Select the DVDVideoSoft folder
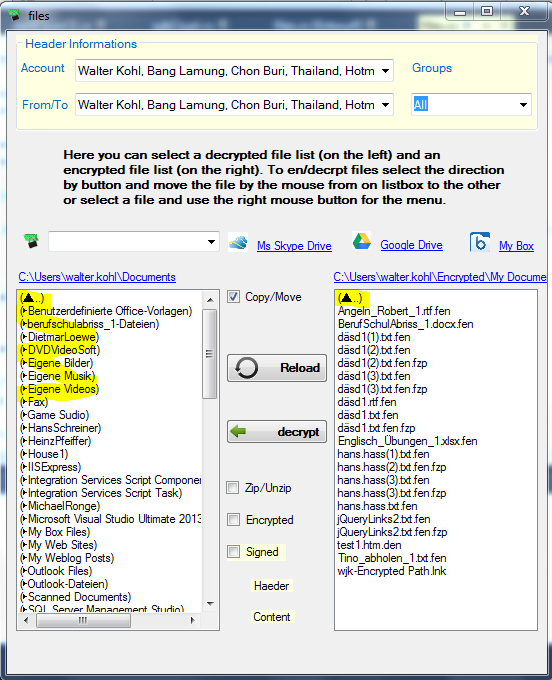The image size is (552, 680). 60,350
